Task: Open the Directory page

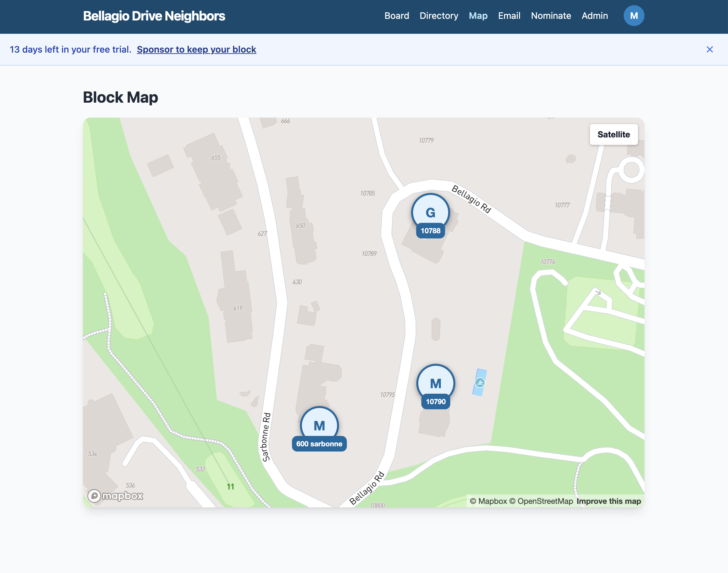Action: pos(439,16)
